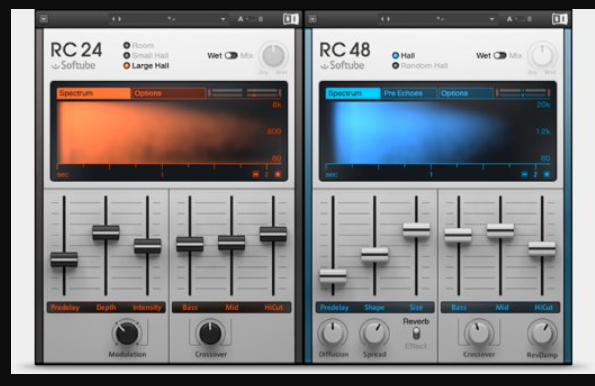Click the RC 48 Predelay fader handle

333,276
